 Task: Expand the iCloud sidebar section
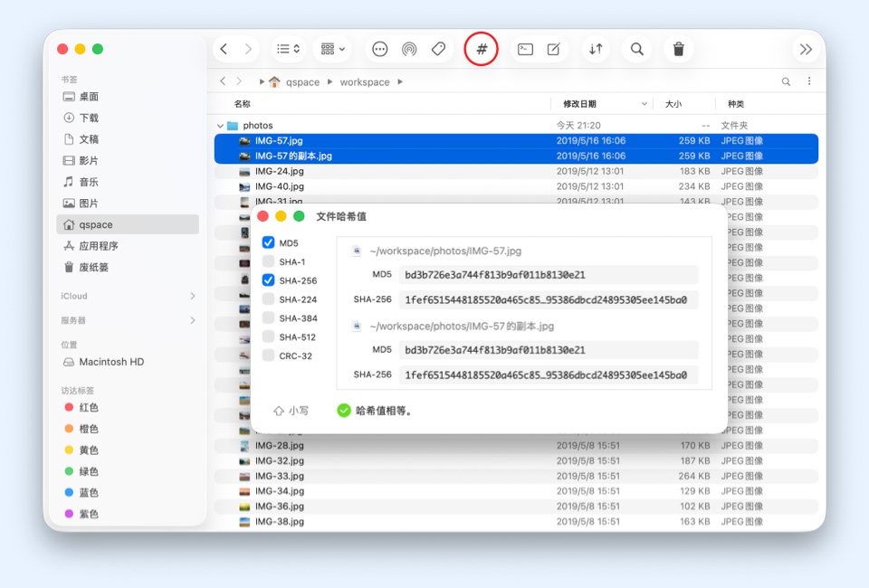click(193, 296)
